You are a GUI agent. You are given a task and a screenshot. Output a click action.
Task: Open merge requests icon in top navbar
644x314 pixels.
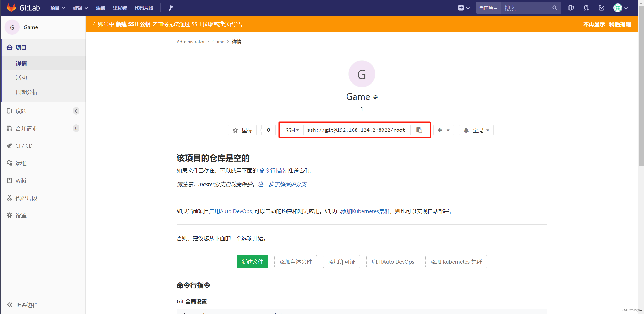pos(586,8)
